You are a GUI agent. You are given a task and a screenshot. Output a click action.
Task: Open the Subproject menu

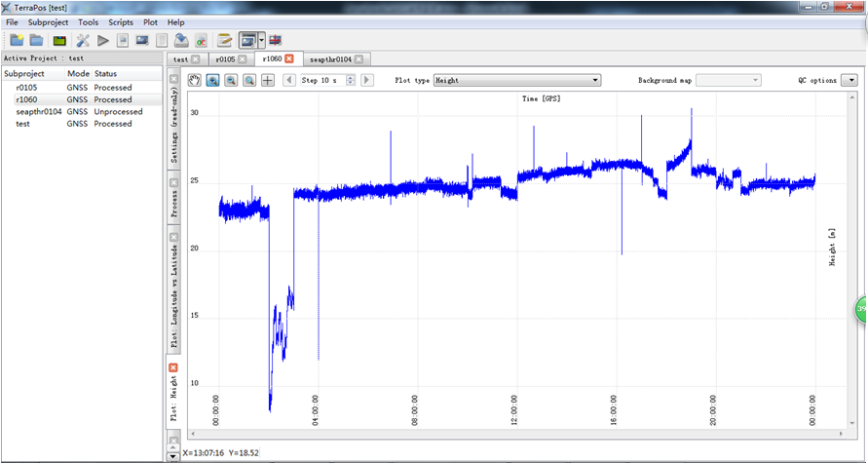pyautogui.click(x=49, y=21)
